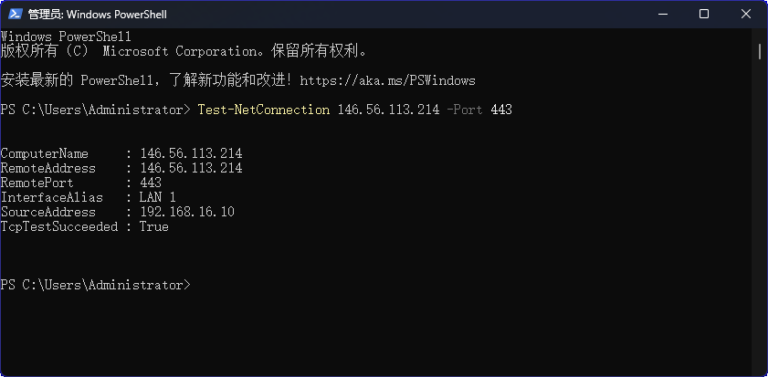Close the PowerShell window
The width and height of the screenshot is (768, 377).
tap(745, 14)
